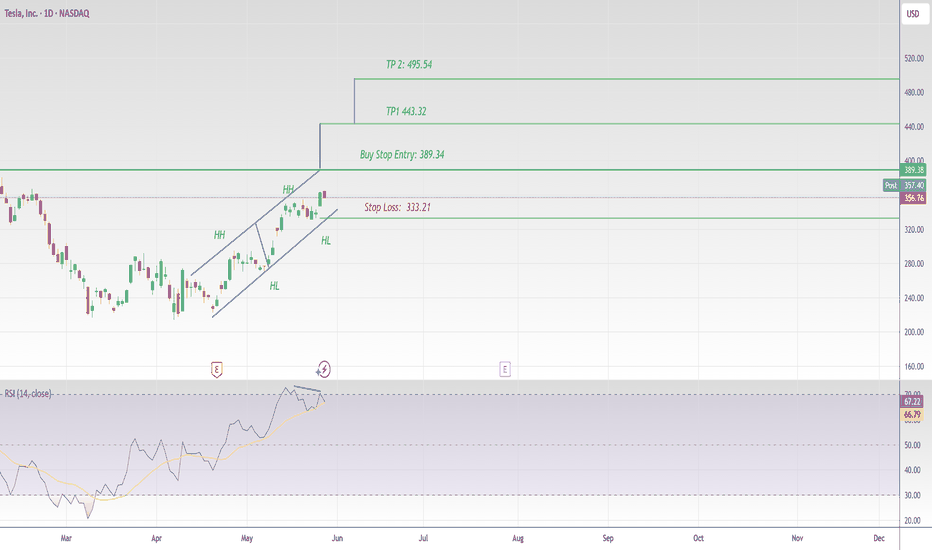Click the Jun label on time axis
The height and width of the screenshot is (550, 932).
pos(337,538)
